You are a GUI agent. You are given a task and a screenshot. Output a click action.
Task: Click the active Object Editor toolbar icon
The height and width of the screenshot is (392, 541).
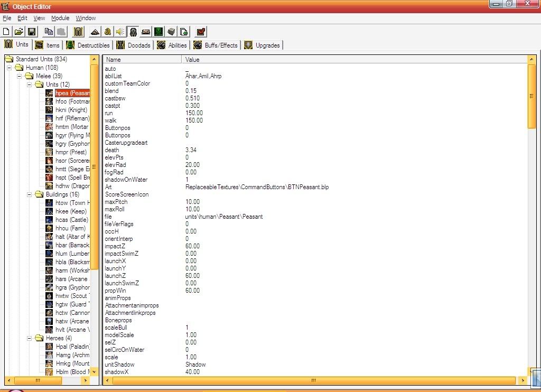[133, 32]
